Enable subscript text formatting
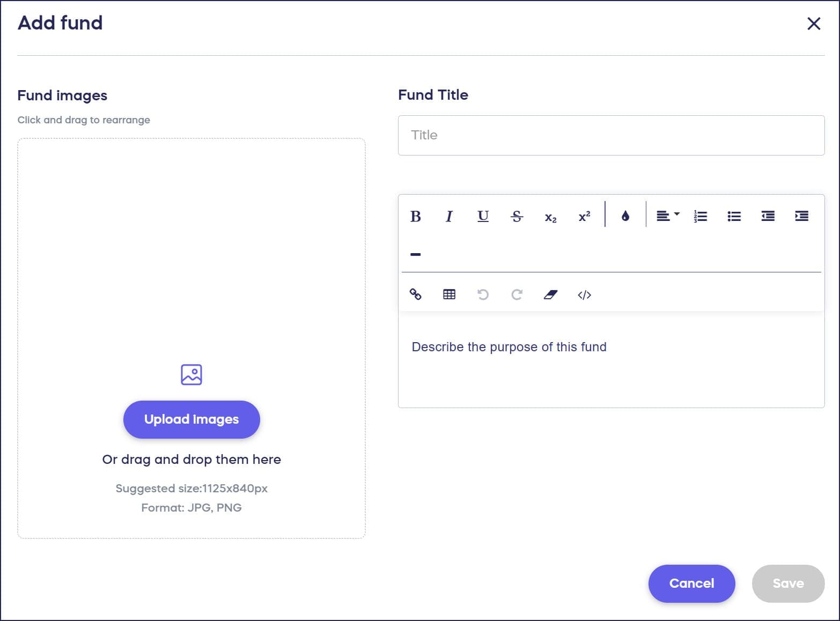The width and height of the screenshot is (840, 621). tap(550, 217)
